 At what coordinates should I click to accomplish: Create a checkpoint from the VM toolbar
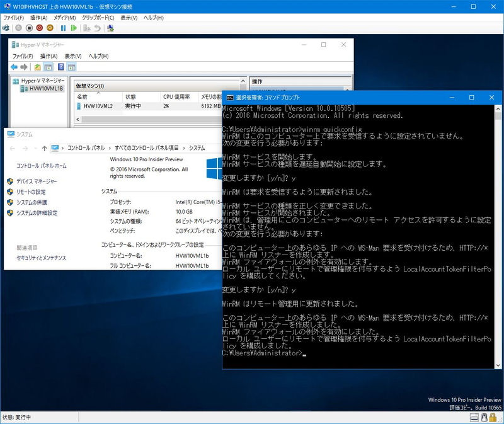(86, 28)
